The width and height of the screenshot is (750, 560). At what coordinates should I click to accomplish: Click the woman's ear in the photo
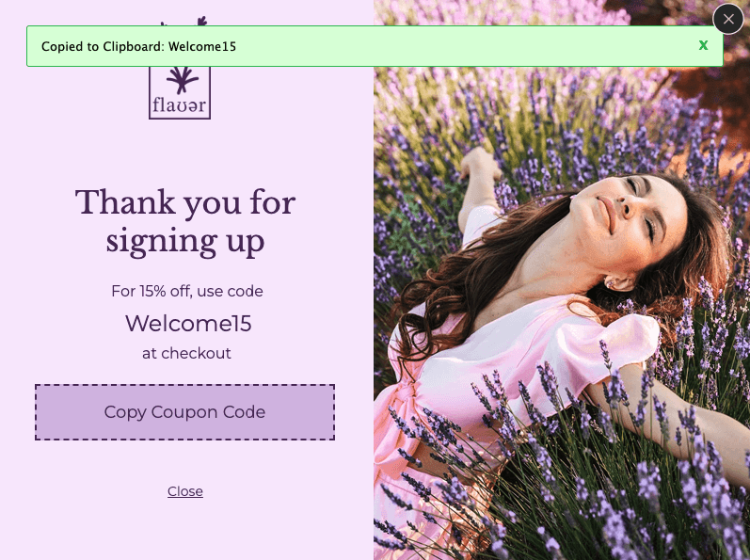point(619,282)
